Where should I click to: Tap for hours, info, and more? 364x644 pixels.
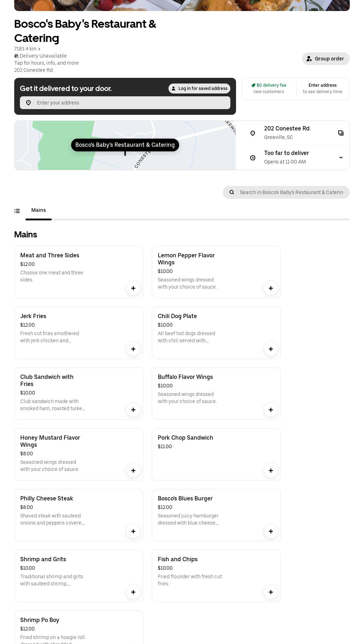point(47,63)
